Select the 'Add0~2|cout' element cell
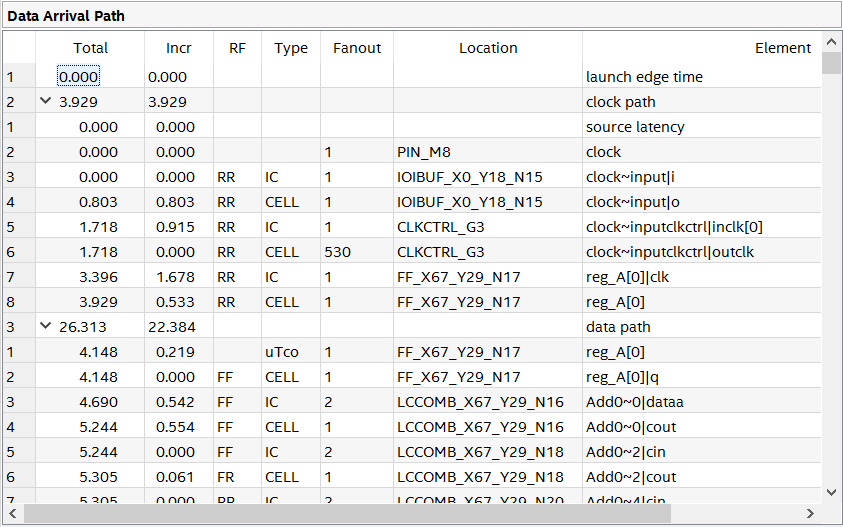 click(x=702, y=477)
